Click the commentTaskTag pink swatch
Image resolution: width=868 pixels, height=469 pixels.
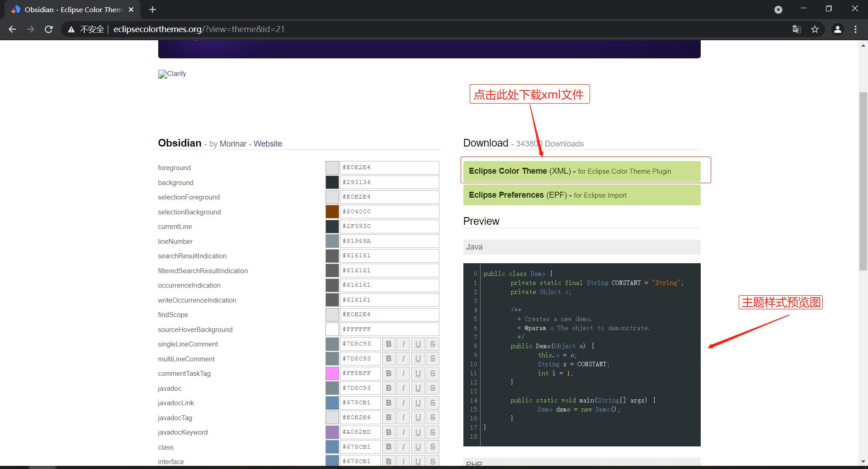pyautogui.click(x=332, y=374)
